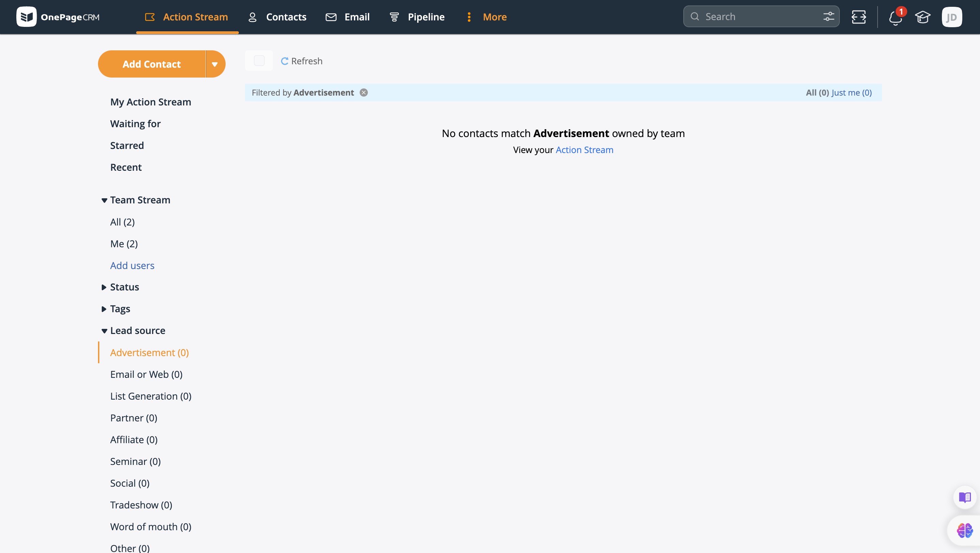
Task: Open the notifications bell
Action: click(895, 17)
